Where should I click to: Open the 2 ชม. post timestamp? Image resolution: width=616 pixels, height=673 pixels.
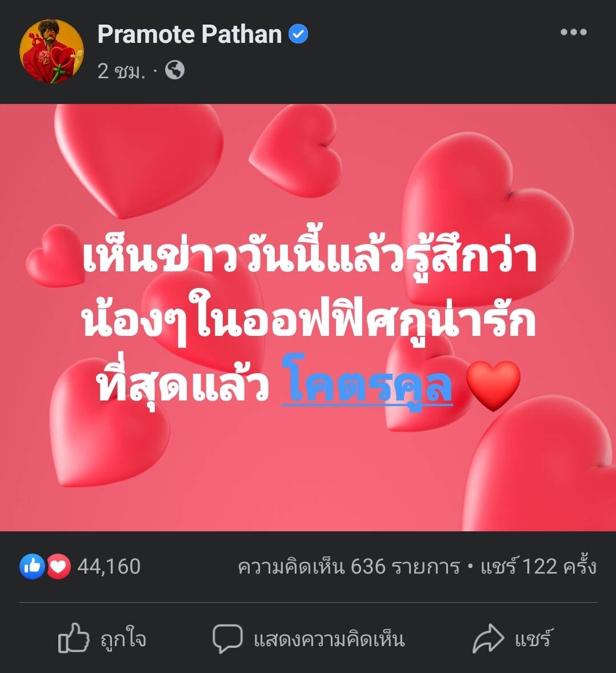tap(122, 71)
